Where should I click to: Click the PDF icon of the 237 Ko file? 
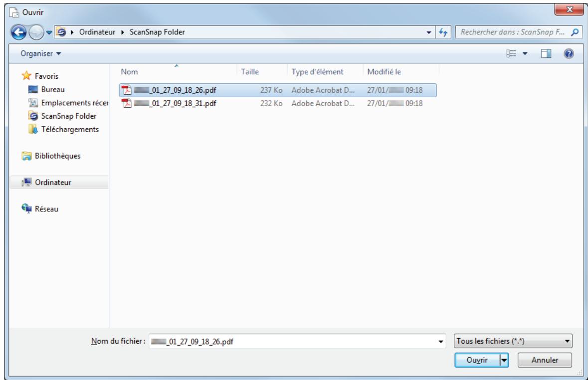pyautogui.click(x=126, y=90)
